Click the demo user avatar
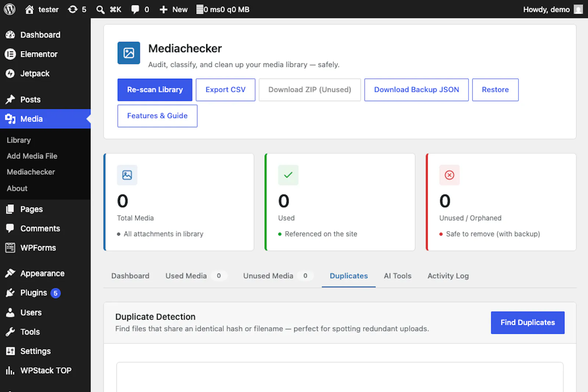 [578, 9]
